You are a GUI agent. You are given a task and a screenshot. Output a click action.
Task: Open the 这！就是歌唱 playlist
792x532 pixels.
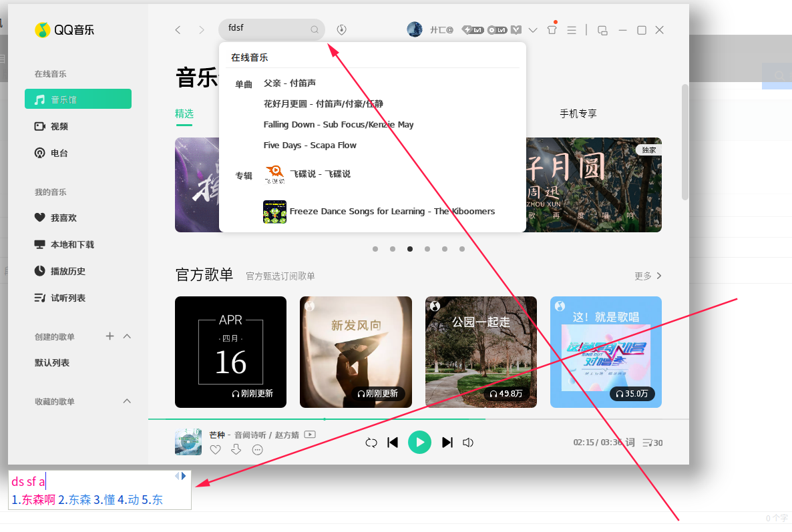coord(606,352)
